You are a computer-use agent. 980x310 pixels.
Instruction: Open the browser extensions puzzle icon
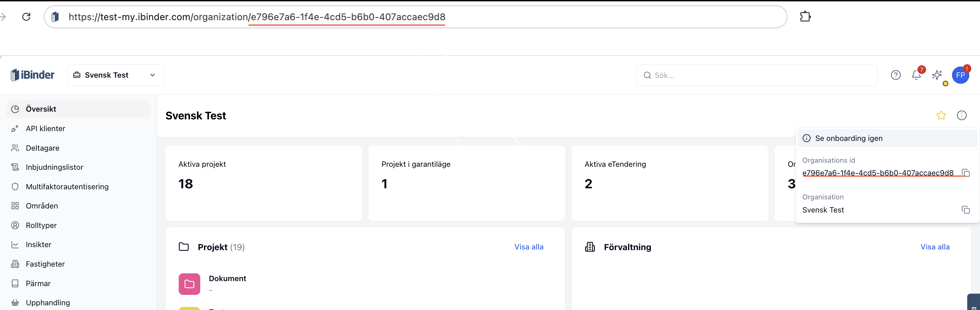(805, 17)
